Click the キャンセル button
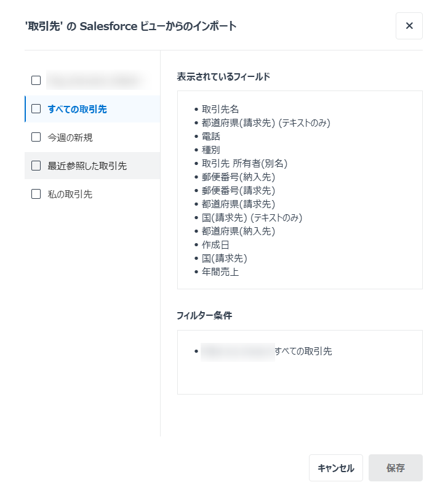The height and width of the screenshot is (490, 448). (x=336, y=468)
